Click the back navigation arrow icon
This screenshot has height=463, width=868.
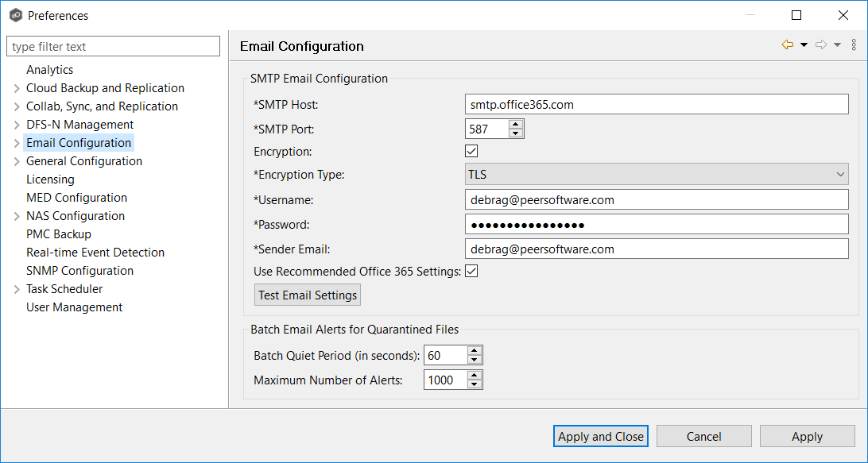pyautogui.click(x=787, y=45)
